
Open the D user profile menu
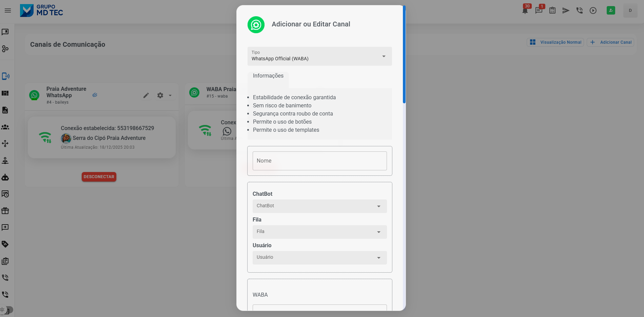(630, 10)
